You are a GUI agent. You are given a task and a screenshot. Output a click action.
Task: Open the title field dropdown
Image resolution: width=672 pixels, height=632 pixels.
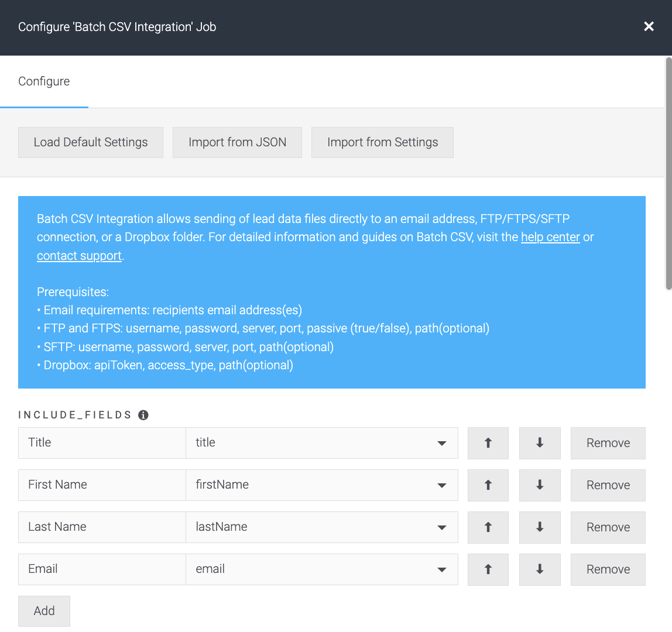point(322,443)
